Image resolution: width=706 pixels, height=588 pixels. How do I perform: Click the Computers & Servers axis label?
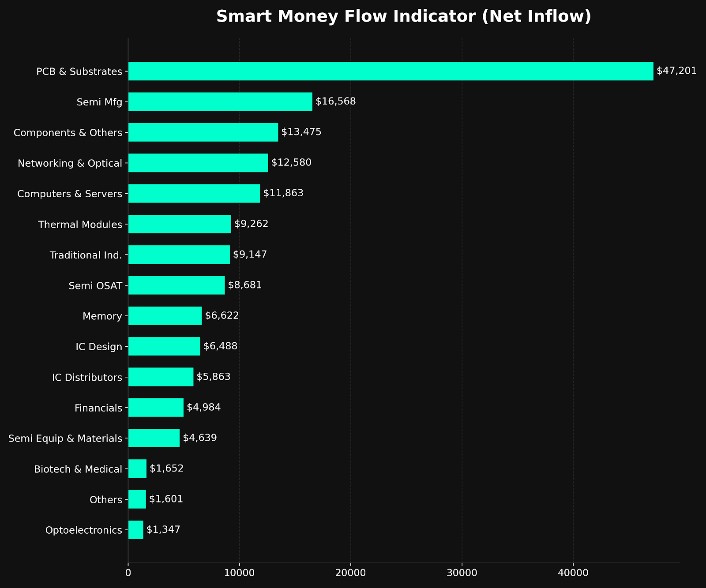pos(69,194)
